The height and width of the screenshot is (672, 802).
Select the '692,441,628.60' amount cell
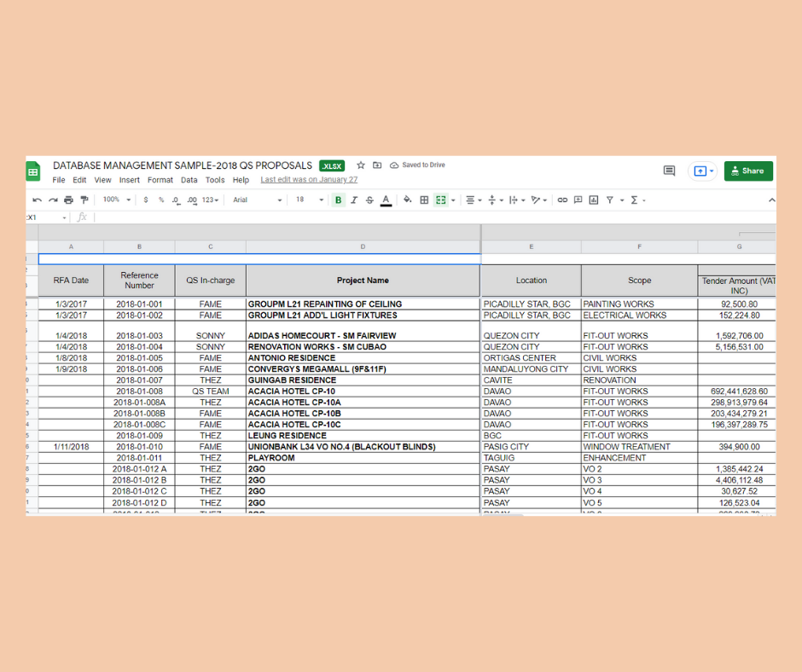click(736, 391)
